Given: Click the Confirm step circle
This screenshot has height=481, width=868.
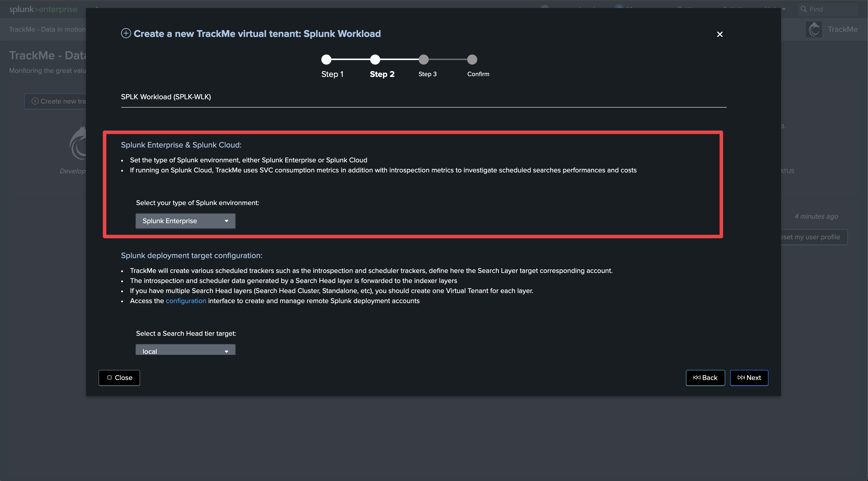Looking at the screenshot, I should (x=472, y=60).
